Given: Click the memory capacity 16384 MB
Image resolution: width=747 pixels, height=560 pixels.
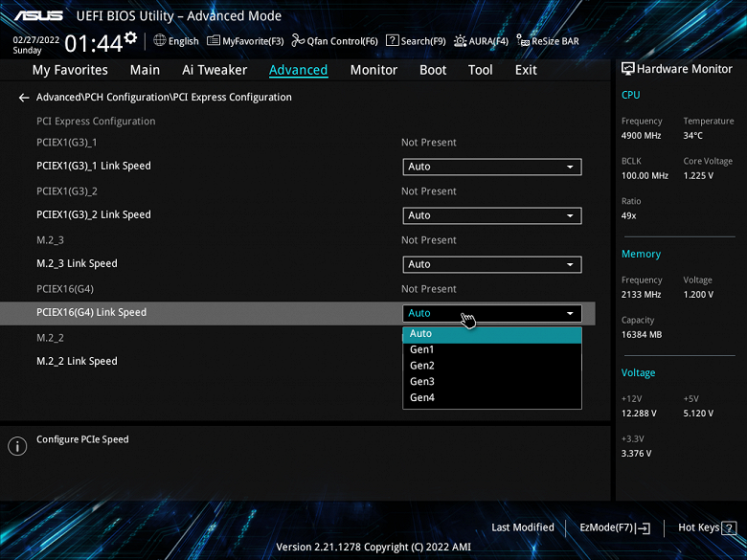Looking at the screenshot, I should pyautogui.click(x=642, y=335).
